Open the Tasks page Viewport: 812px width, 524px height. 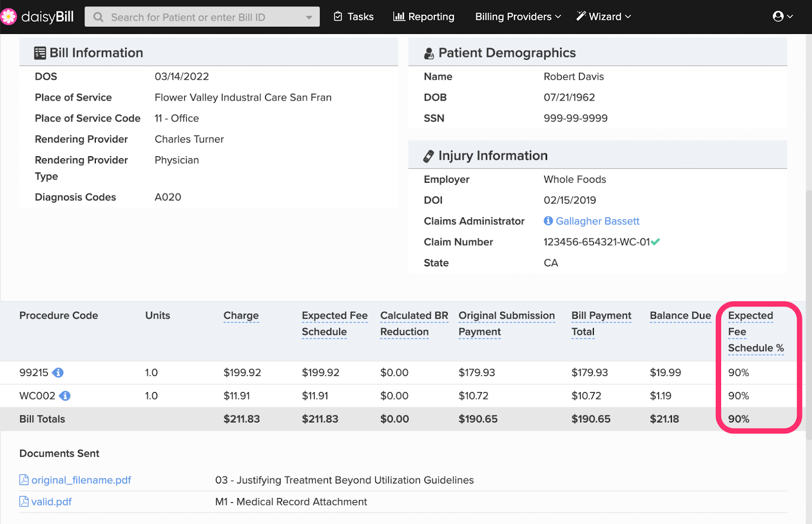[x=353, y=17]
